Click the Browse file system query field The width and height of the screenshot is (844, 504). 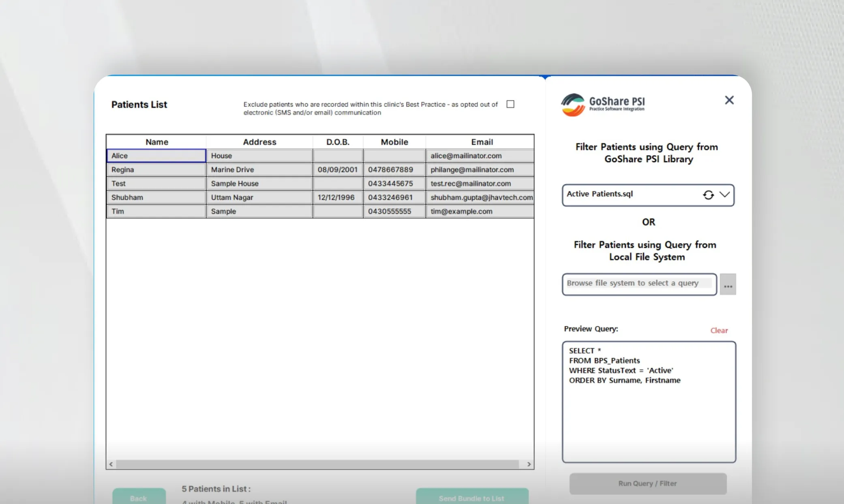point(638,284)
